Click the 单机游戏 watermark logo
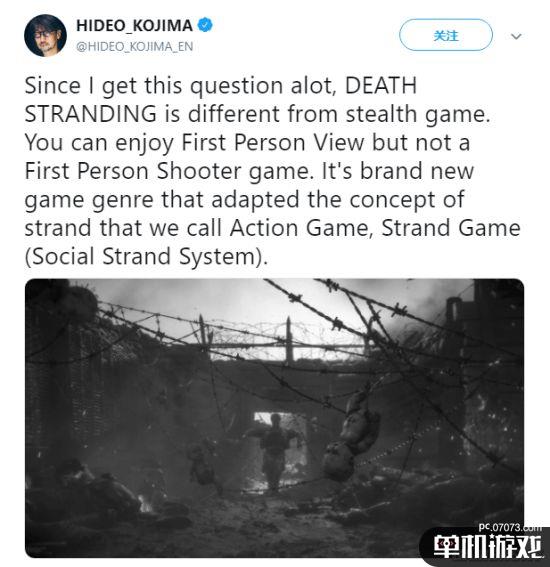The image size is (550, 567). 488,546
